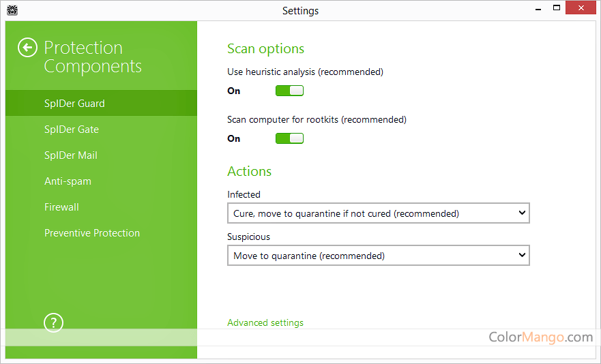This screenshot has width=601, height=364.
Task: Disable heuristic analysis toggle
Action: click(x=289, y=91)
